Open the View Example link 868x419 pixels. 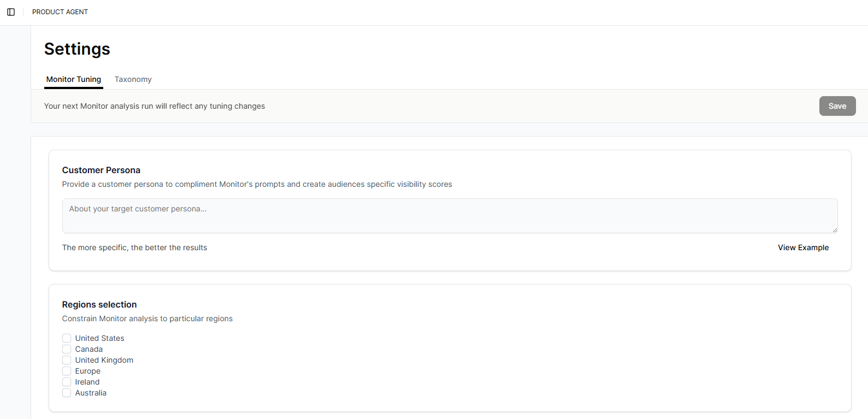click(x=803, y=247)
